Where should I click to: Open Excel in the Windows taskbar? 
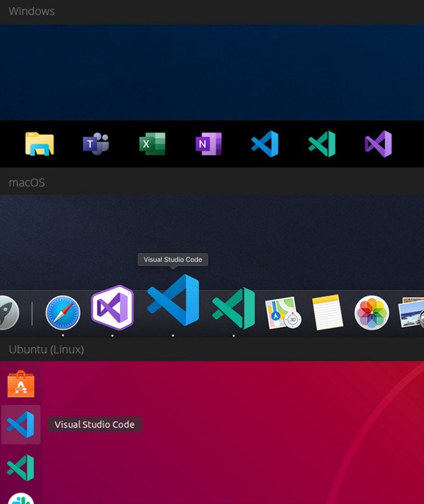click(x=153, y=144)
